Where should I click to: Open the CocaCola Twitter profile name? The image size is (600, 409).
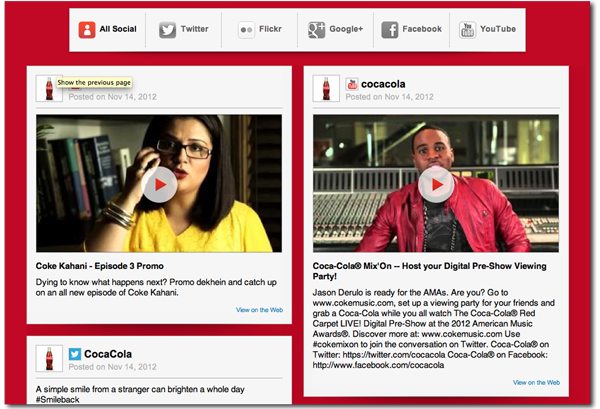108,354
